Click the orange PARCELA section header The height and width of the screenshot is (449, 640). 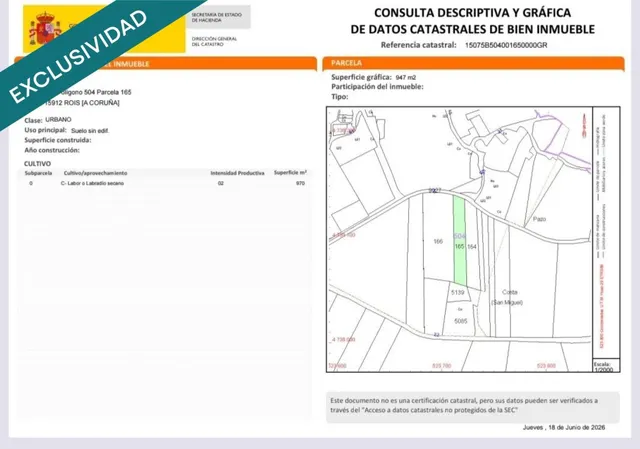[x=473, y=63]
